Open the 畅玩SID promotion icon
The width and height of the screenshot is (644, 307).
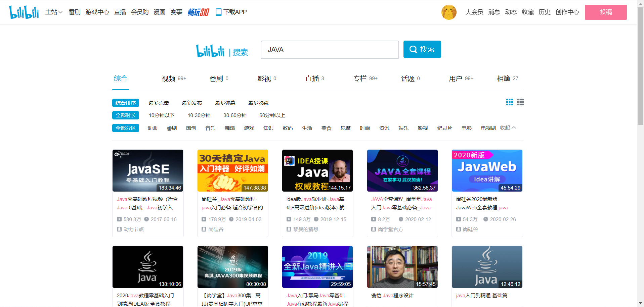click(x=199, y=12)
